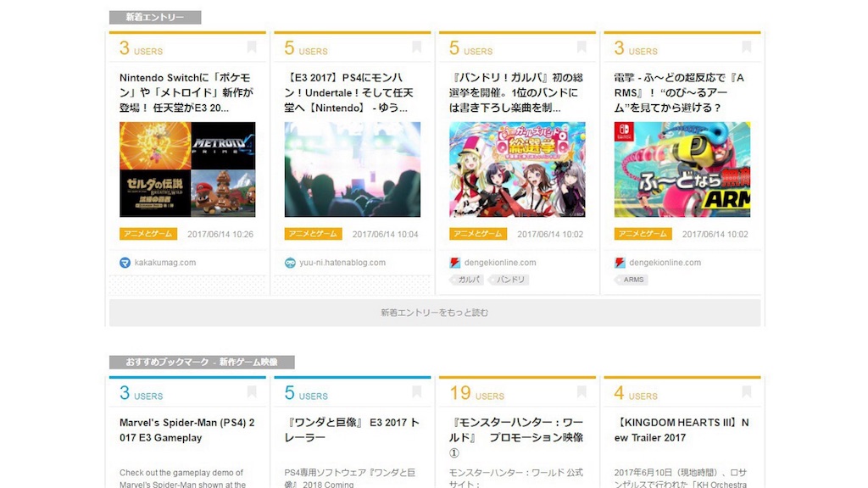Click the Metroid Prime and Zelda thumbnail
The width and height of the screenshot is (868, 488).
pyautogui.click(x=187, y=169)
